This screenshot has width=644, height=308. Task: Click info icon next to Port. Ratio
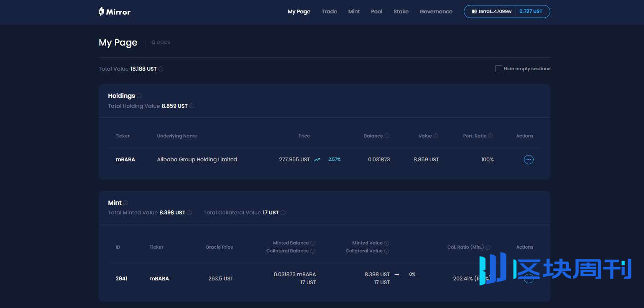491,136
